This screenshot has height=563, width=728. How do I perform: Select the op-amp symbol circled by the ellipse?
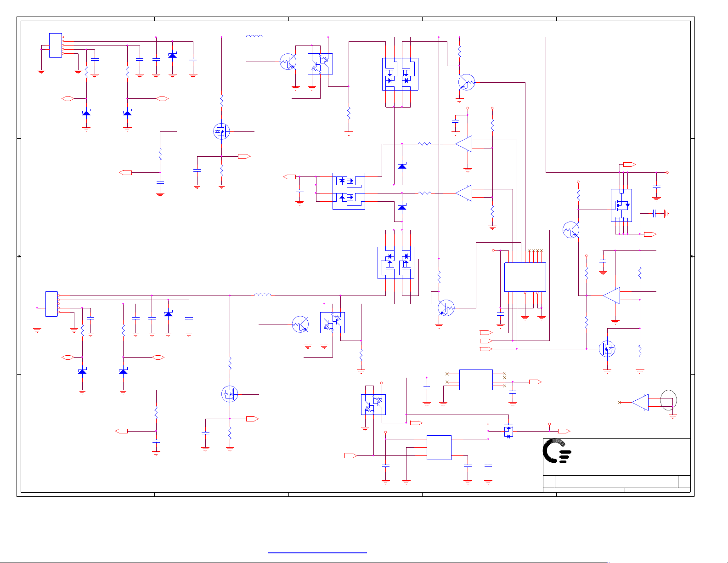point(640,402)
